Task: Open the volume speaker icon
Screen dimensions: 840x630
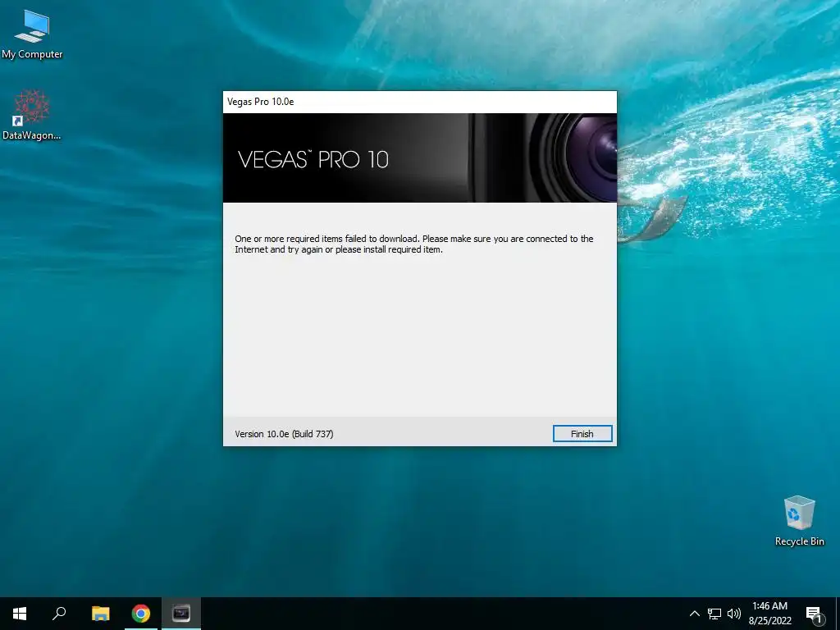Action: 734,614
